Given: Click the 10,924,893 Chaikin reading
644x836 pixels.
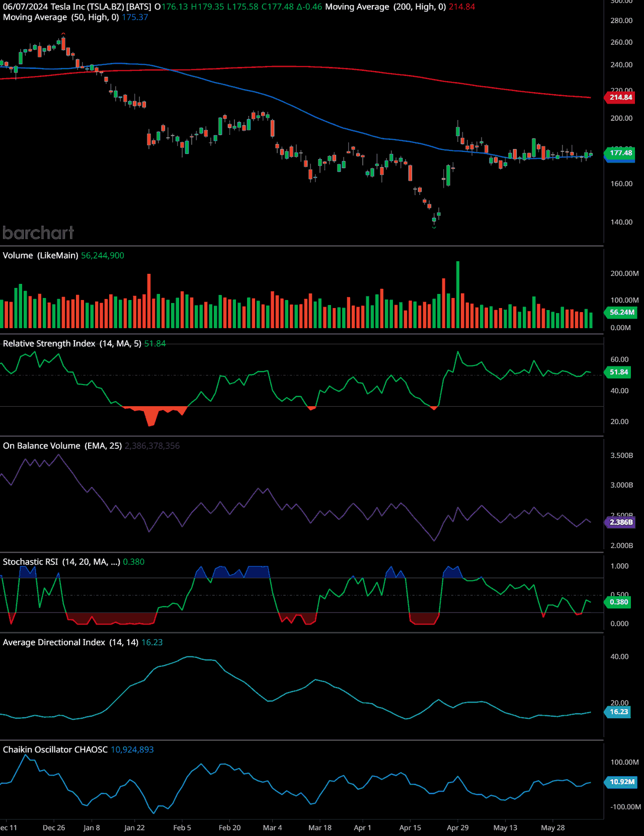Looking at the screenshot, I should pyautogui.click(x=132, y=749).
